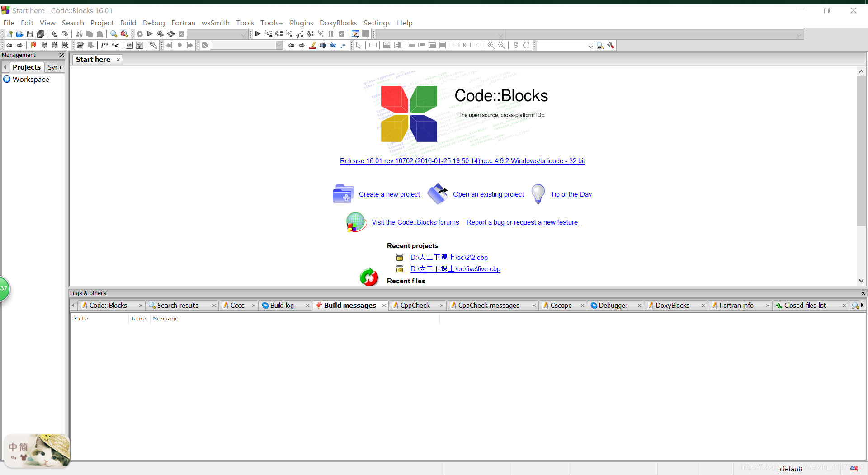Screen dimensions: 868x475
Task: Click the Doxygen block comment /** icon
Action: [x=105, y=45]
